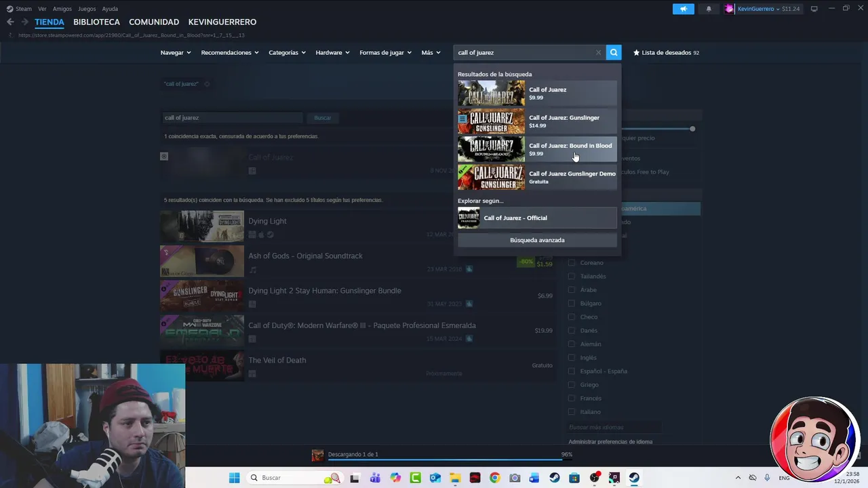Screen dimensions: 868x488
Task: Open the green Camtasia taskbar icon
Action: tap(415, 478)
